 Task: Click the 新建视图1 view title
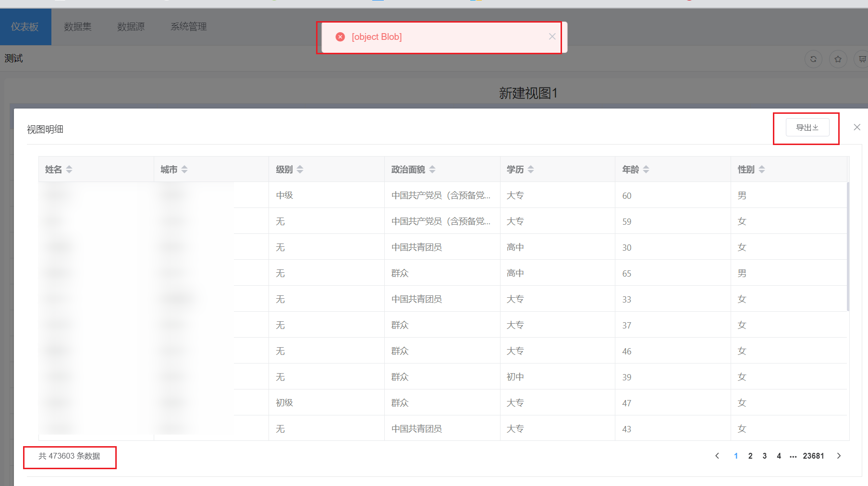point(528,93)
